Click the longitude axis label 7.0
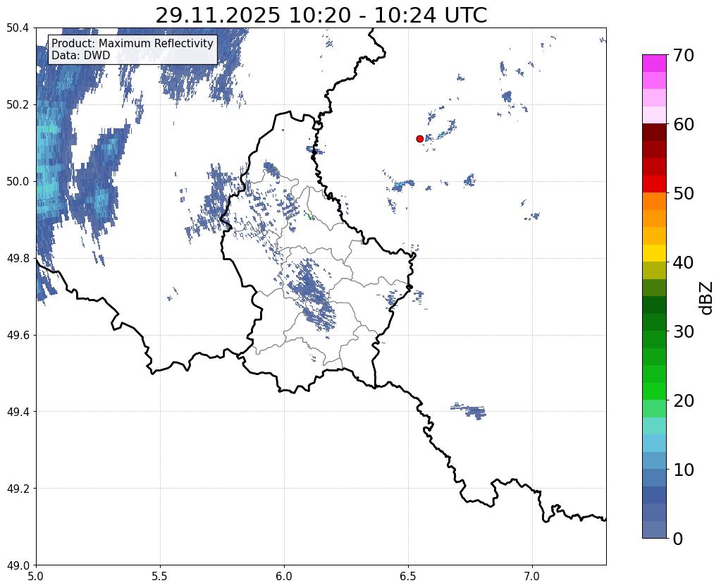The width and height of the screenshot is (721, 588). [x=532, y=577]
